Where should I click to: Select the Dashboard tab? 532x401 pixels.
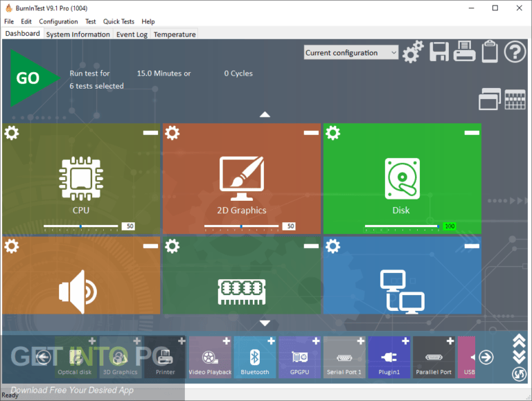(x=22, y=33)
